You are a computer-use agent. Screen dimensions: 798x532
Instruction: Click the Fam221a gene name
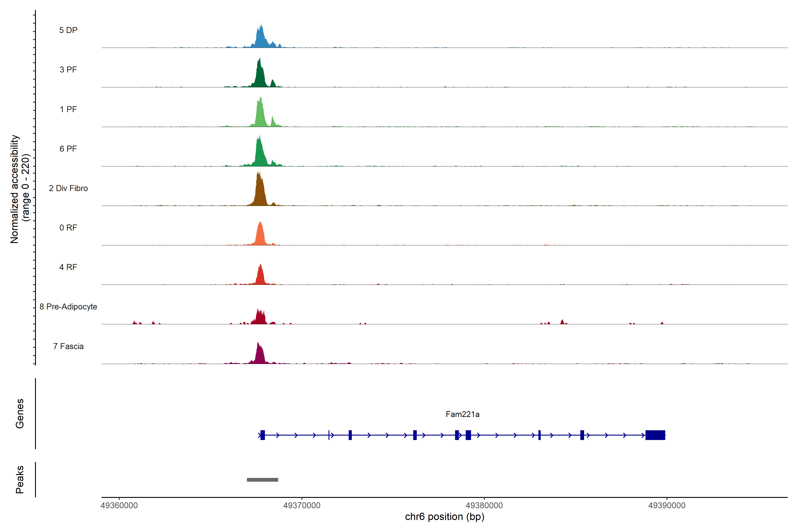coord(462,414)
